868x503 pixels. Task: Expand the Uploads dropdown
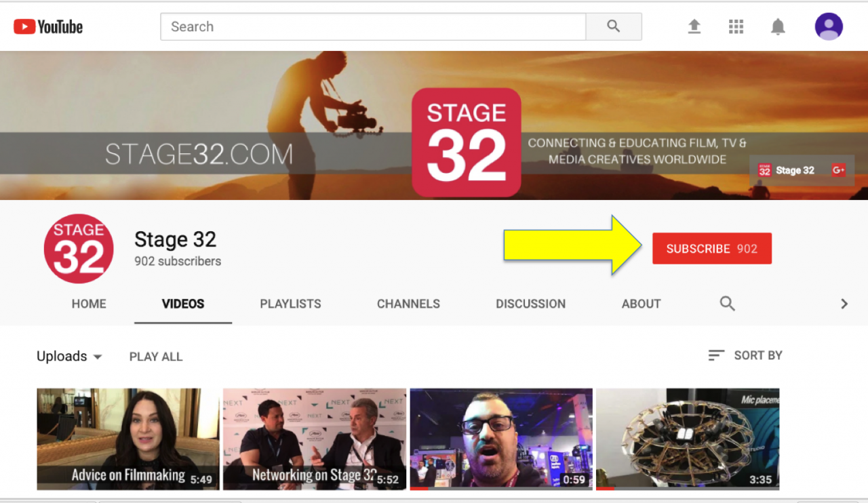click(x=69, y=356)
